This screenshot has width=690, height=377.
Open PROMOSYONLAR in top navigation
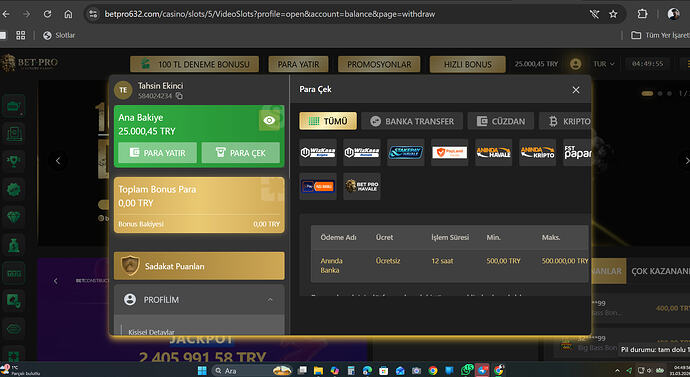(379, 64)
